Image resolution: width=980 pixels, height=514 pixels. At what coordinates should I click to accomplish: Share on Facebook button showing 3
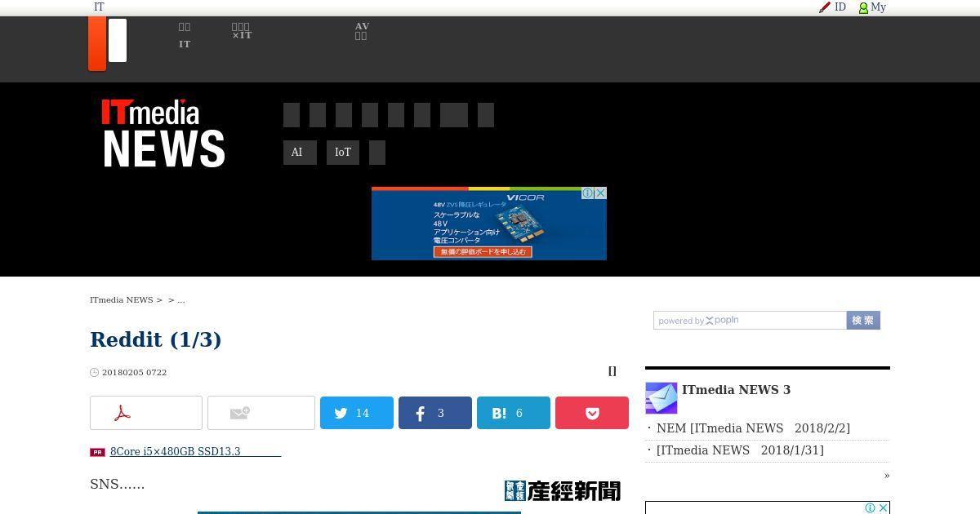(x=435, y=413)
